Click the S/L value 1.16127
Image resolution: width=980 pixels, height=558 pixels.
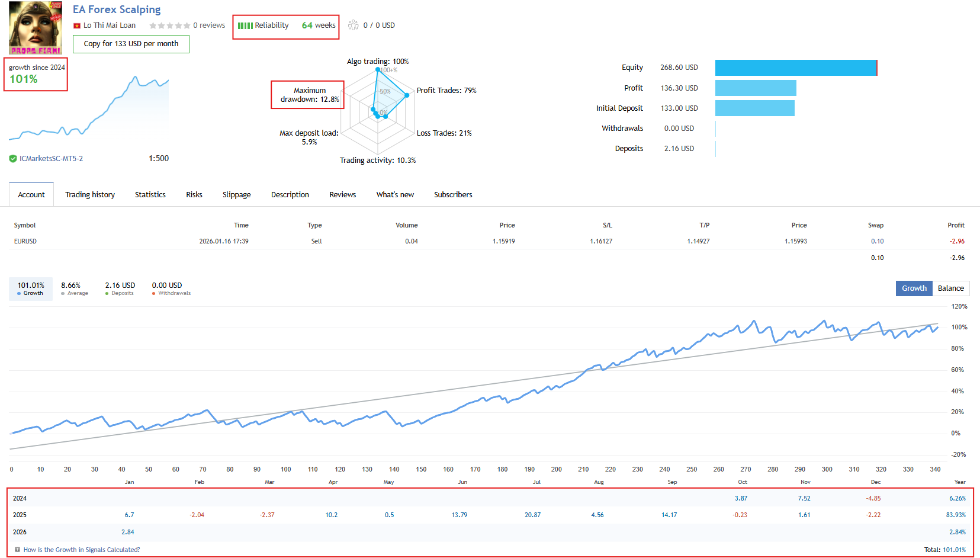(601, 242)
